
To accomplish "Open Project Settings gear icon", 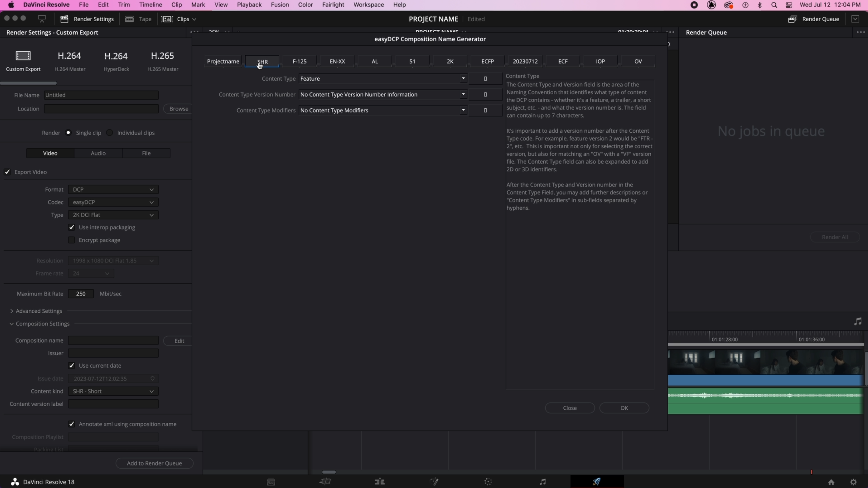I will coord(853,482).
